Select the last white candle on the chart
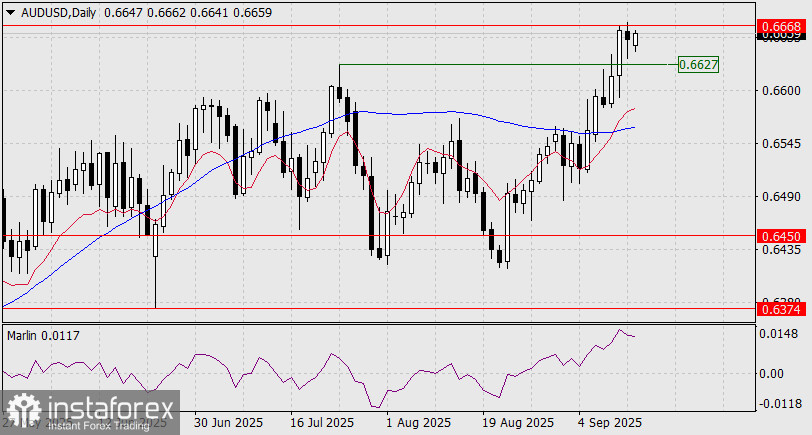 click(635, 39)
